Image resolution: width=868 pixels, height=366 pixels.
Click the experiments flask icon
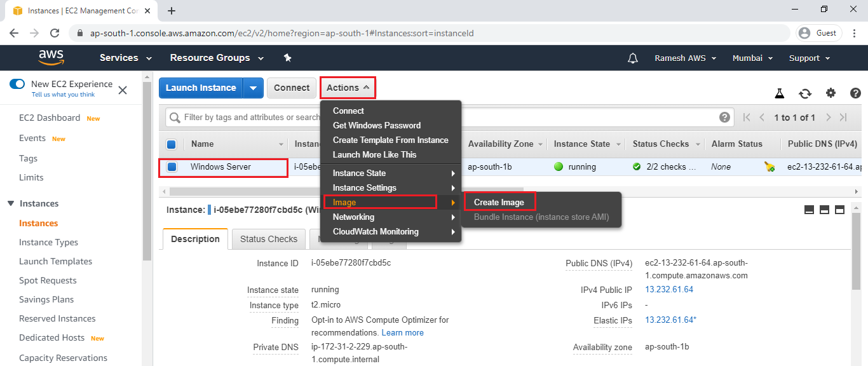[780, 93]
